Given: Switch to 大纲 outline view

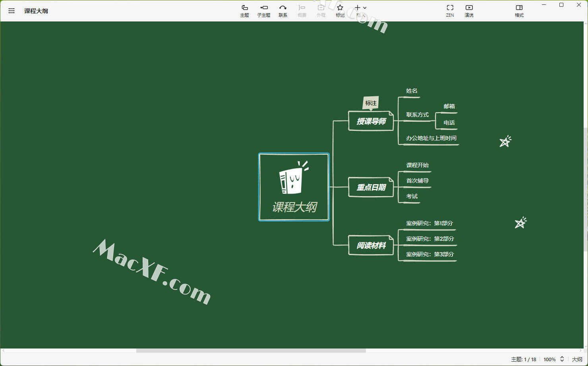Looking at the screenshot, I should pos(577,359).
